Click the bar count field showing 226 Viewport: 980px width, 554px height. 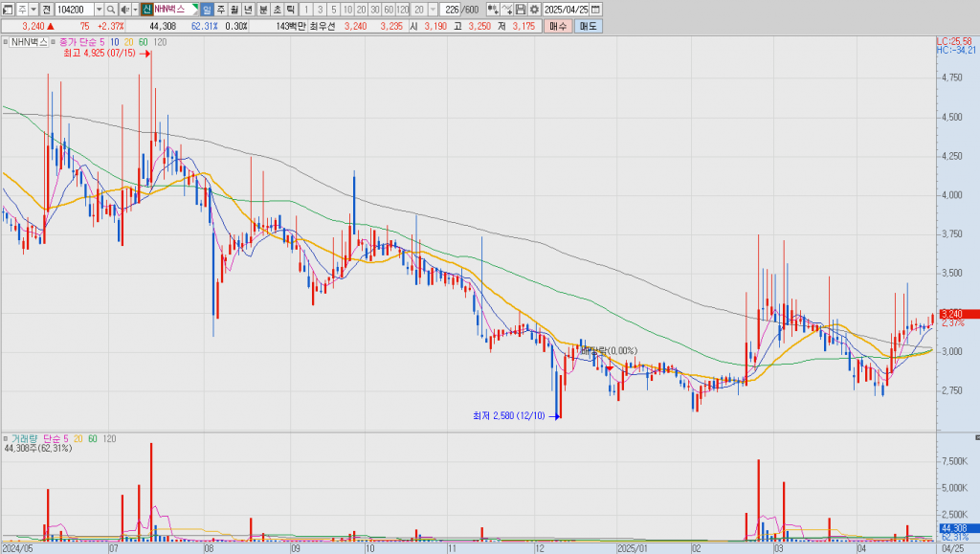[452, 10]
